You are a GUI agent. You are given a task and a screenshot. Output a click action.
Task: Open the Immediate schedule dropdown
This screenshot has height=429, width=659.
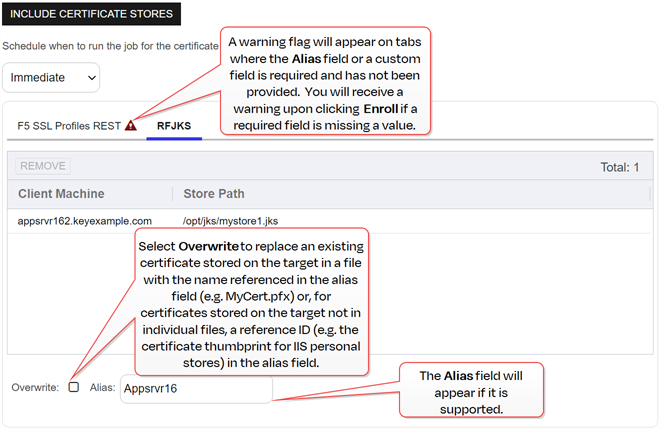click(x=51, y=77)
